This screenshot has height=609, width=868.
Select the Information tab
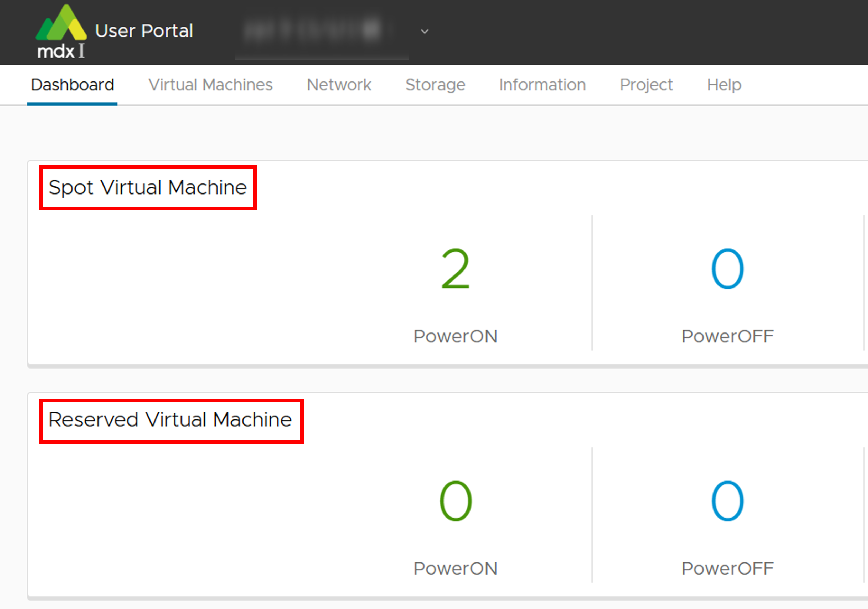pyautogui.click(x=542, y=85)
